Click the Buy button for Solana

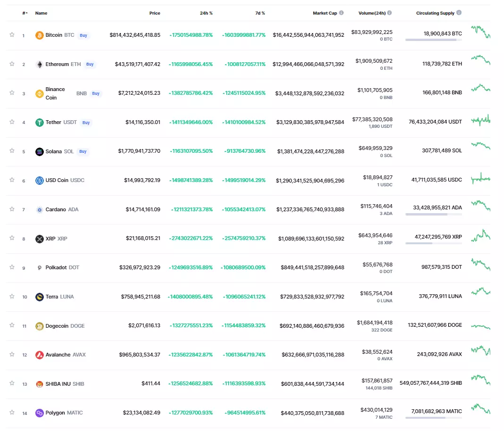tap(83, 151)
